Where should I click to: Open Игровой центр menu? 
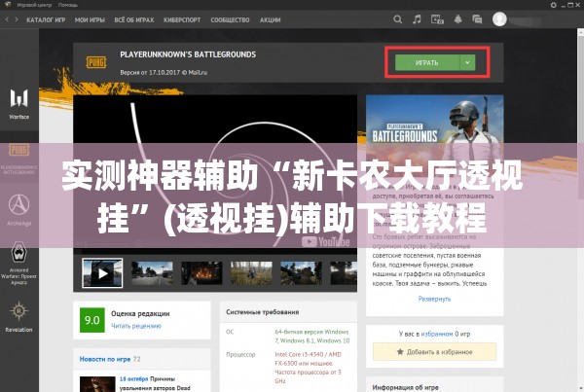[34, 5]
